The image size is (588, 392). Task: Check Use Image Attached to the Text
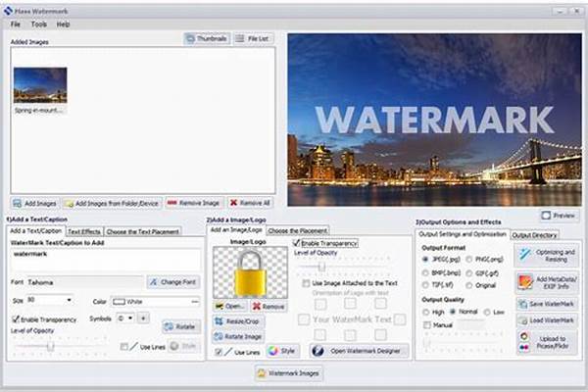306,282
